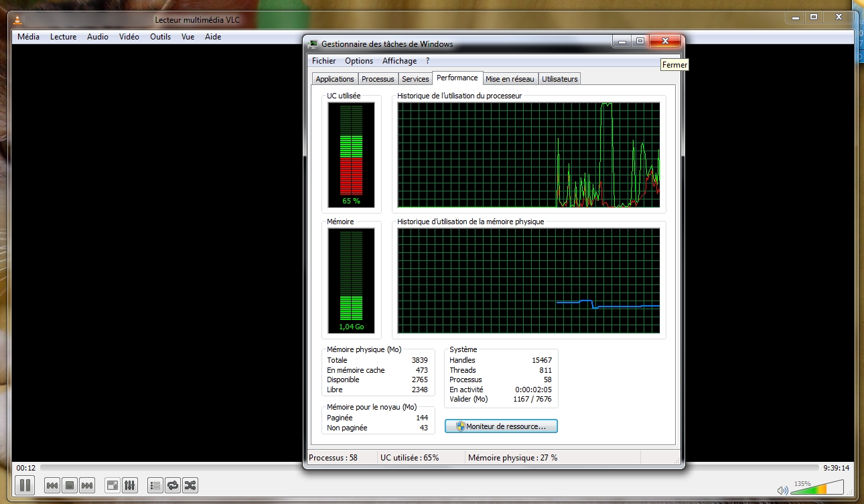Click the VLC volume slider
864x504 pixels.
[817, 488]
